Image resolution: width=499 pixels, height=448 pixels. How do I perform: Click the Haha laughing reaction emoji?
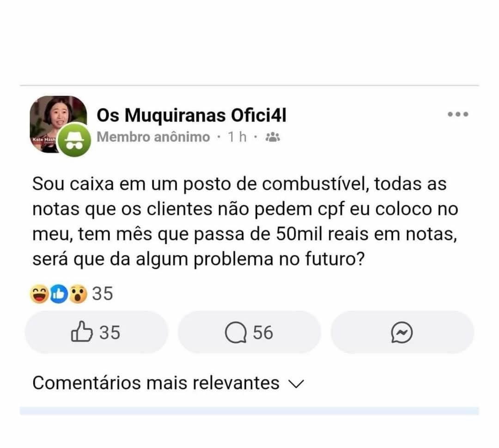[x=39, y=294]
